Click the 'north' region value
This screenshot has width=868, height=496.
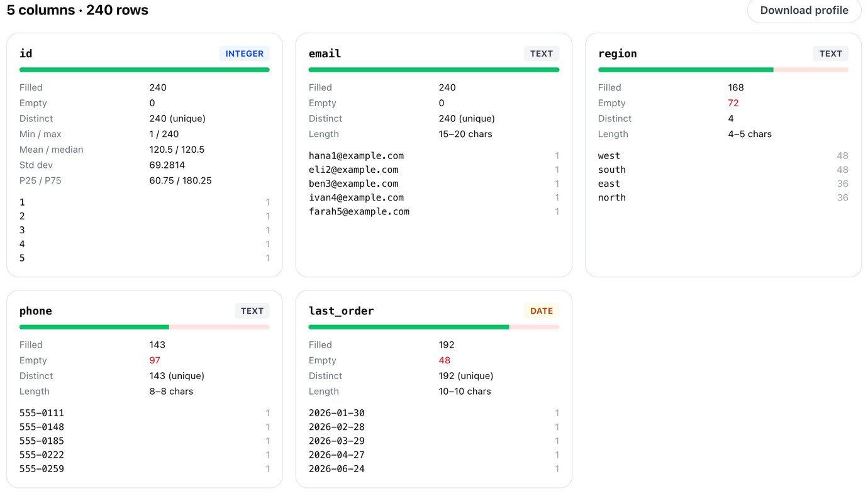612,197
